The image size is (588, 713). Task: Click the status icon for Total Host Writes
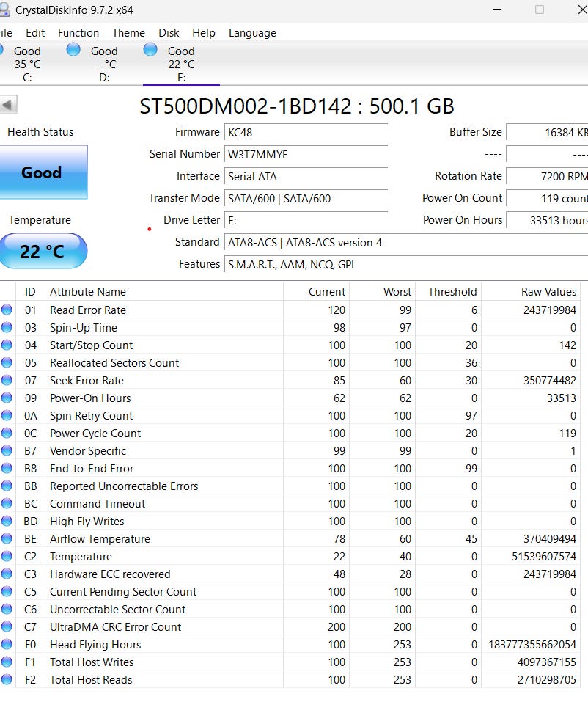(7, 662)
